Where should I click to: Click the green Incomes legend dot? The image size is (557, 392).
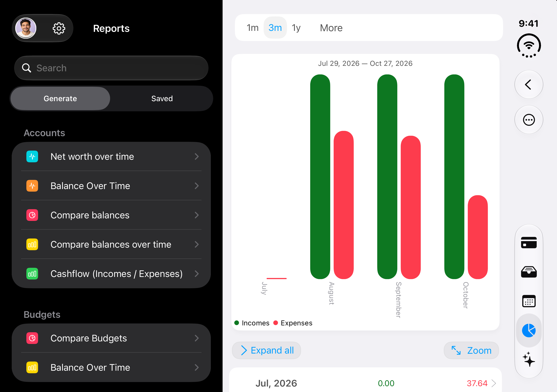point(237,323)
